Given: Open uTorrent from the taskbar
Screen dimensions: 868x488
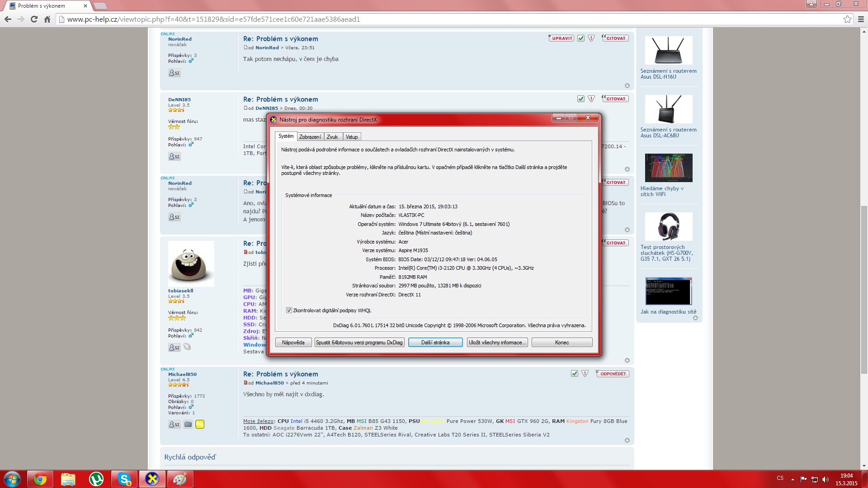Looking at the screenshot, I should (x=96, y=479).
